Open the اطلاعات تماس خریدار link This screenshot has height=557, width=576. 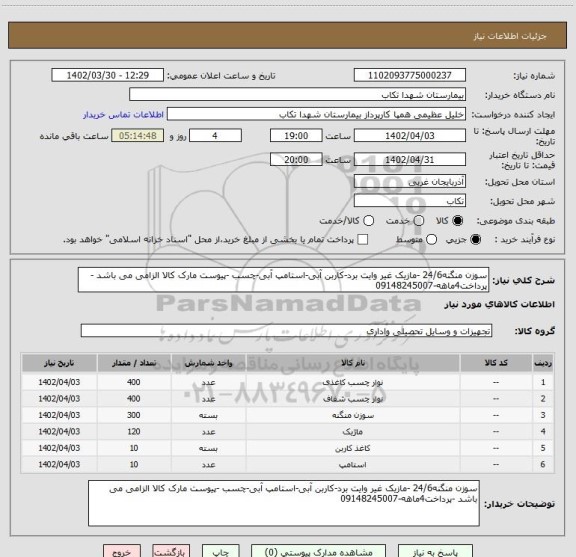tap(123, 115)
